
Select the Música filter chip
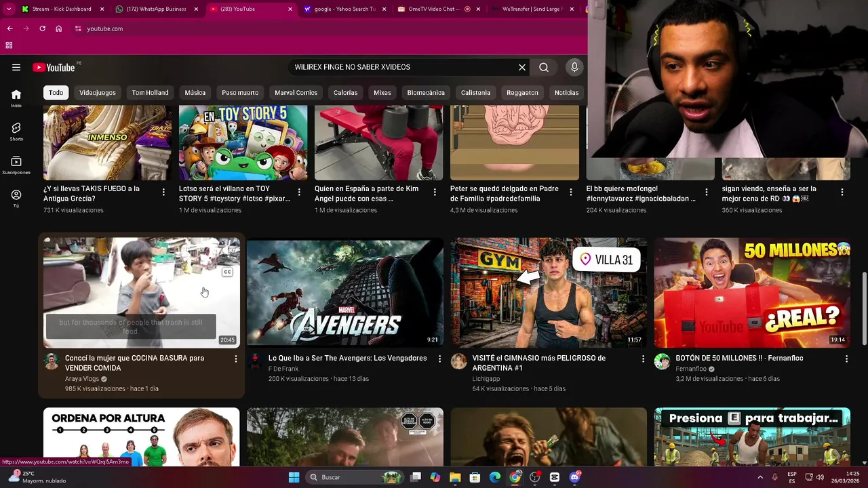coord(195,93)
